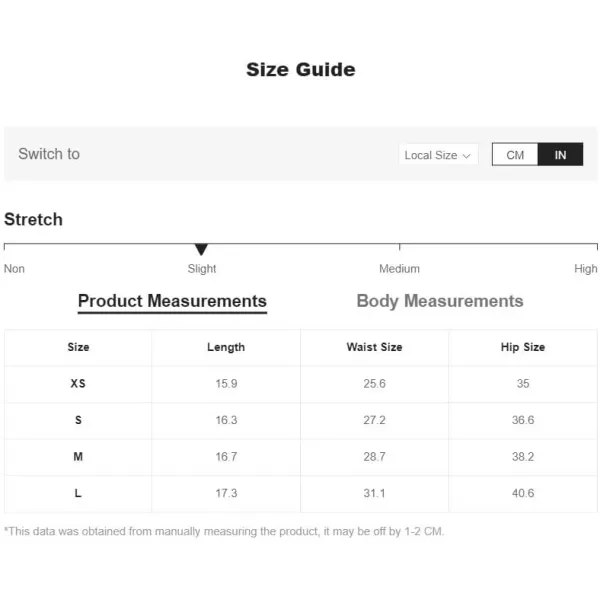Image resolution: width=600 pixels, height=600 pixels.
Task: Click the Local Size chevron arrow
Action: (466, 156)
